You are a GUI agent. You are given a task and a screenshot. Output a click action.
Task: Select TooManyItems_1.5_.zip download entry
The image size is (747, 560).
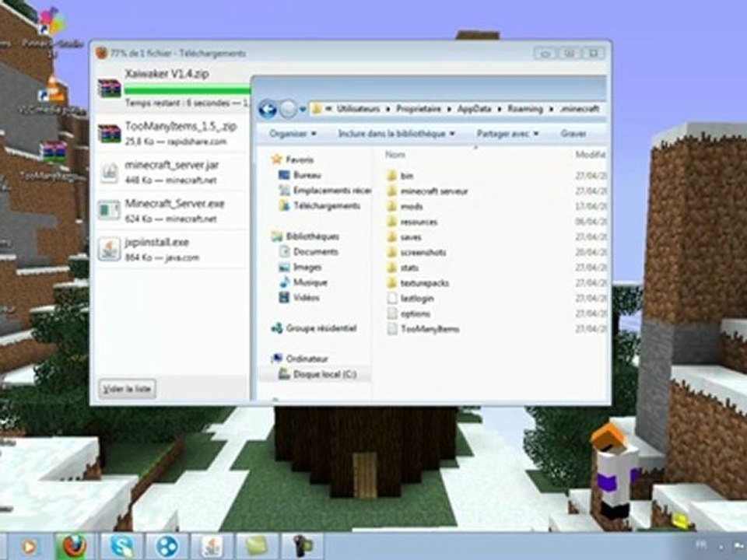tap(173, 133)
